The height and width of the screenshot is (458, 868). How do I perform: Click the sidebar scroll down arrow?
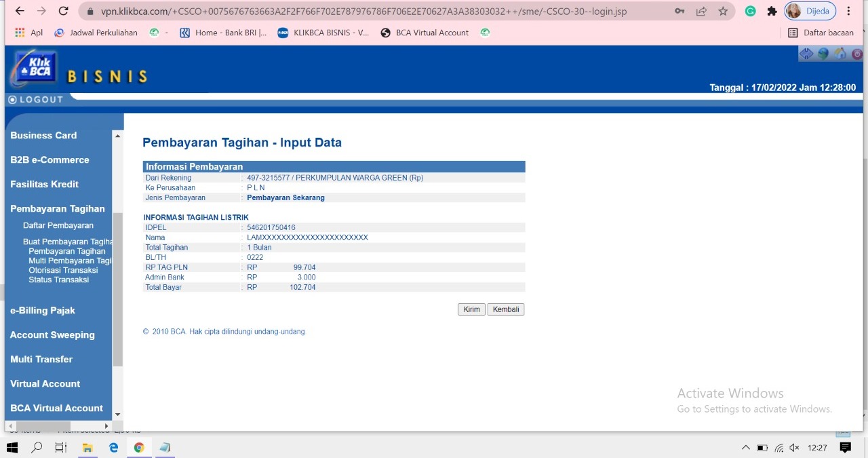[117, 414]
